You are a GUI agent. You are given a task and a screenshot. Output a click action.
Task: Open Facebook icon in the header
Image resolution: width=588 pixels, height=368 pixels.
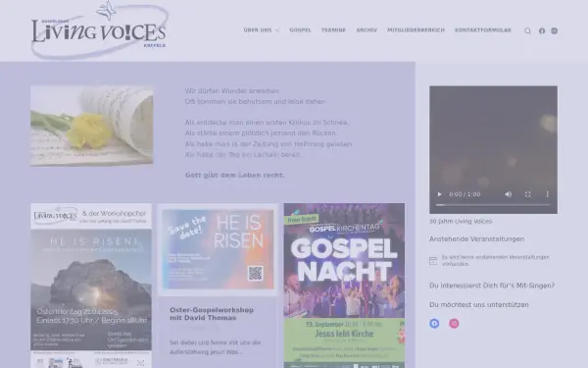542,30
